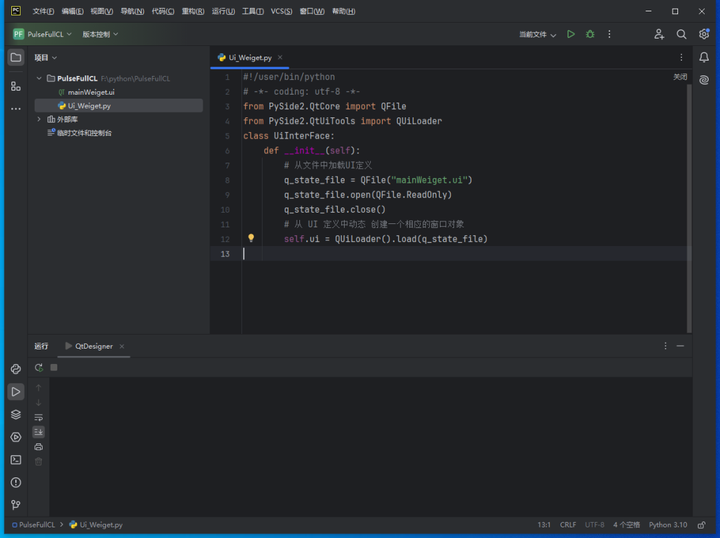Open PulseFullCL project dropdown

click(42, 34)
